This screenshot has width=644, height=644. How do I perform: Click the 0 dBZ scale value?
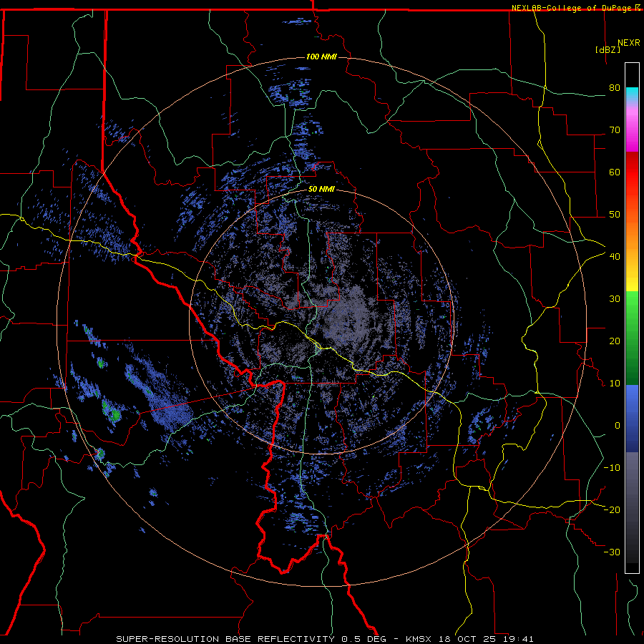pos(618,426)
